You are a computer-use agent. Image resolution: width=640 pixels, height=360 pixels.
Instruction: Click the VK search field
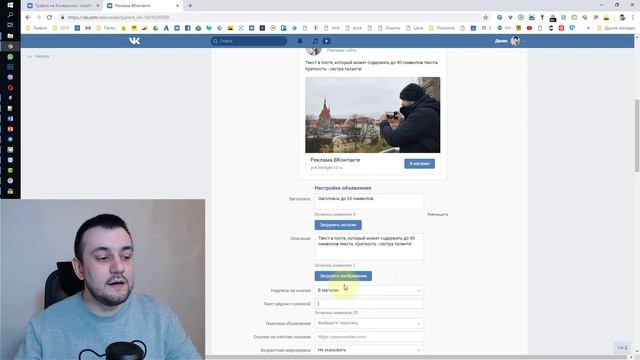click(249, 41)
